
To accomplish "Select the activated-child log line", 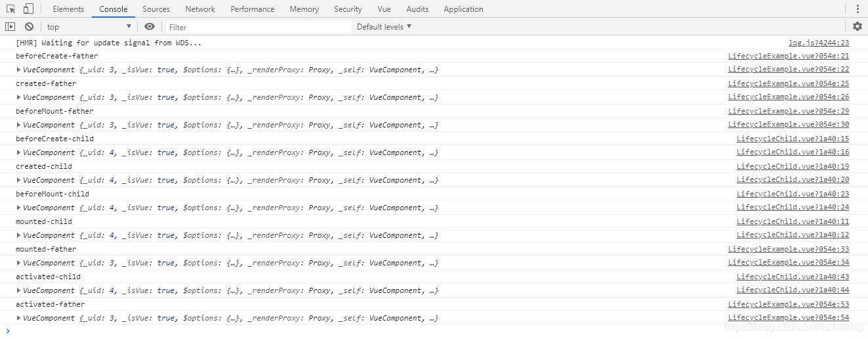I will click(x=48, y=277).
